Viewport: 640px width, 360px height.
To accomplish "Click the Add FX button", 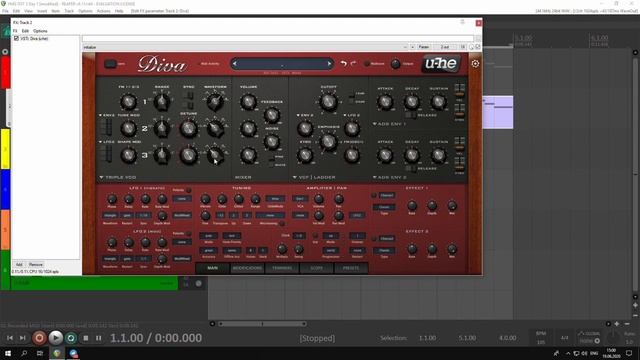I will 19,264.
